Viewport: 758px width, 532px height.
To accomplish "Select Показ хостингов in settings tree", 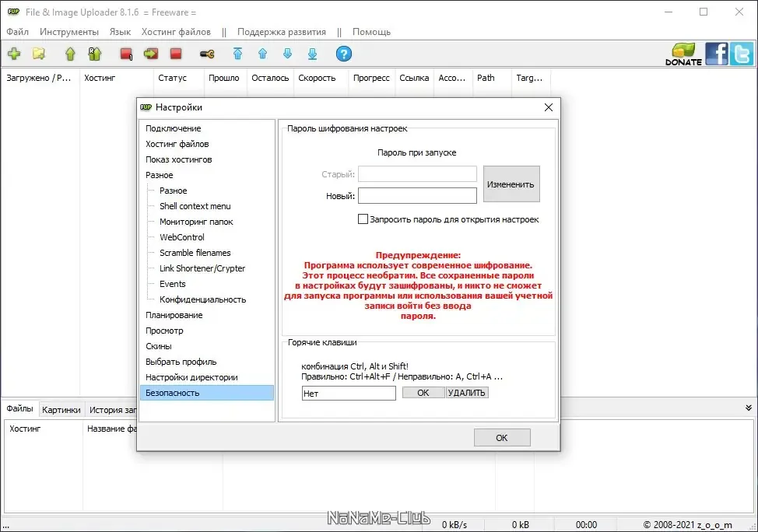I will click(x=179, y=159).
